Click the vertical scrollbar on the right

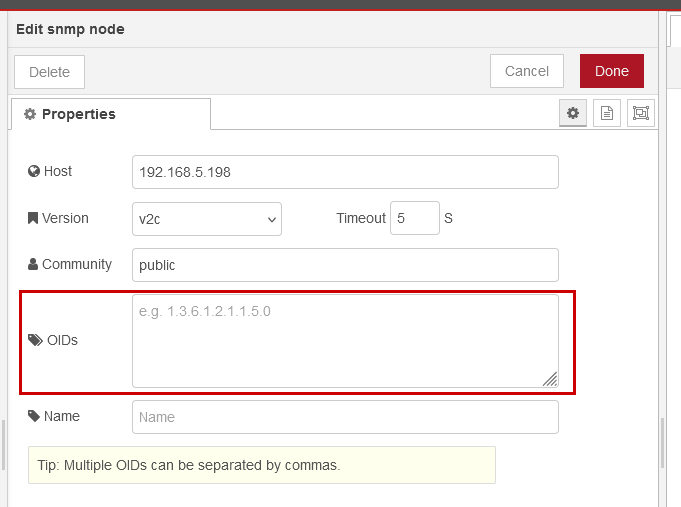(662, 442)
